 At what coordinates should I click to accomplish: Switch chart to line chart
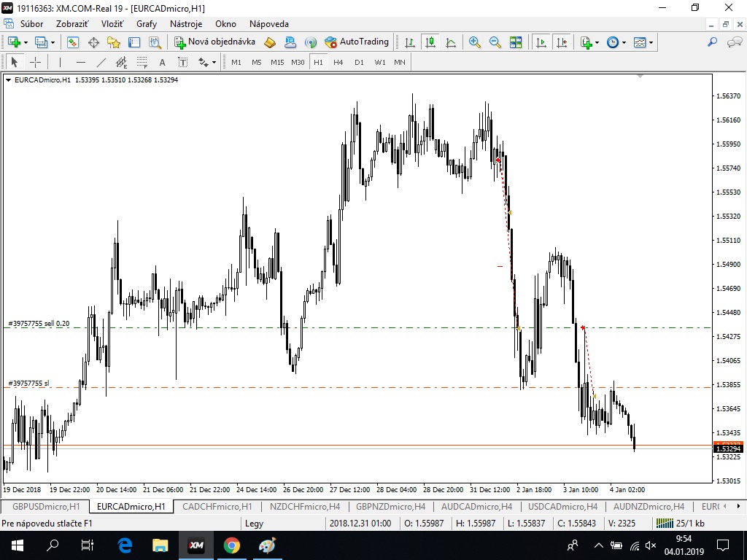(x=451, y=42)
